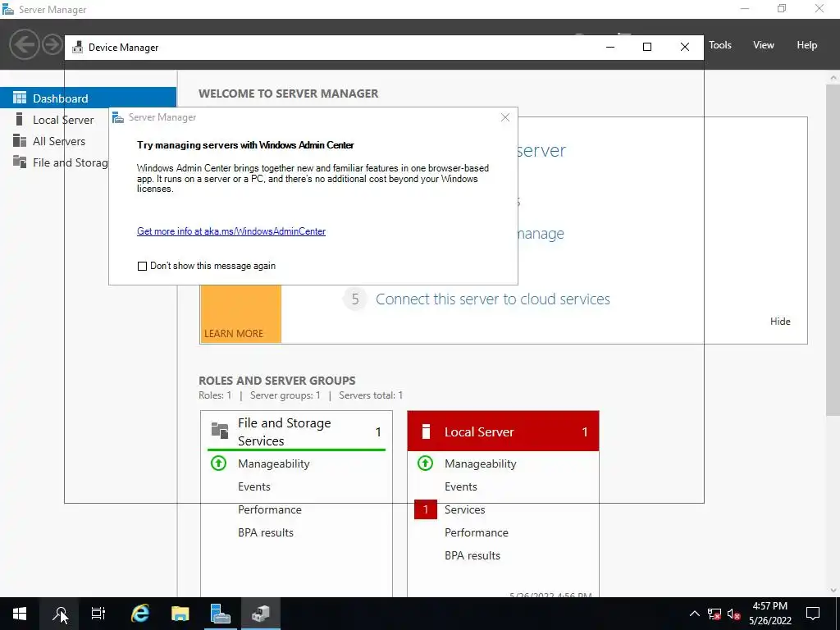The height and width of the screenshot is (630, 840).
Task: Click the Server Manager popup title icon
Action: [118, 117]
